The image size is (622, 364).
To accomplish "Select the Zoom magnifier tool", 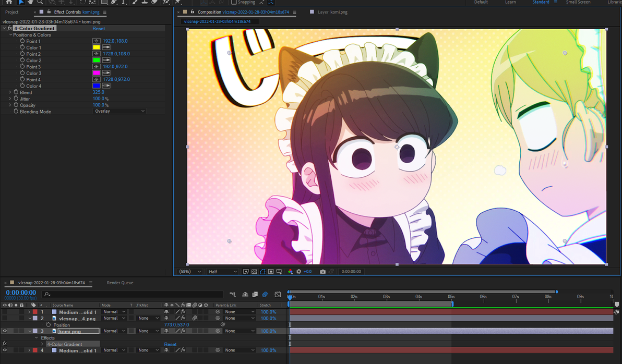I will pyautogui.click(x=40, y=2).
